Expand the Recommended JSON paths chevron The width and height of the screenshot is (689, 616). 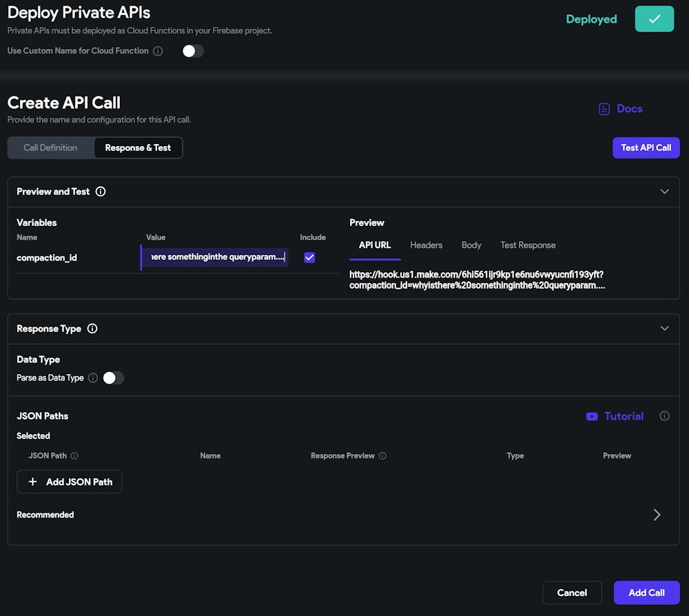click(x=657, y=515)
